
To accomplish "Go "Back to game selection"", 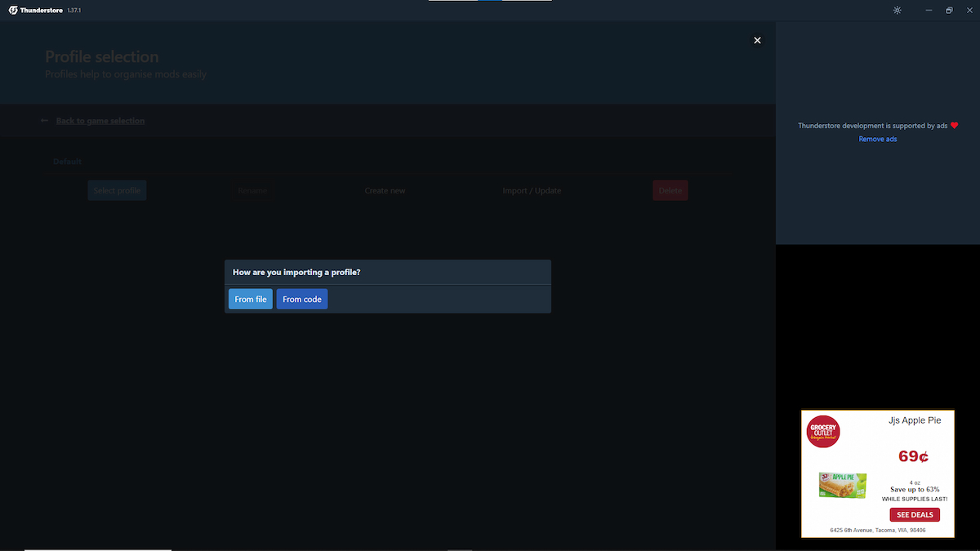I will pyautogui.click(x=100, y=120).
